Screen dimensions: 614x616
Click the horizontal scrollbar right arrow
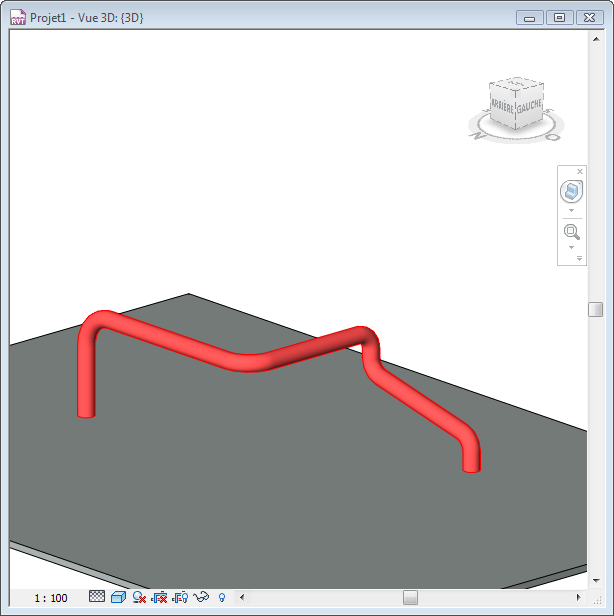(578, 598)
